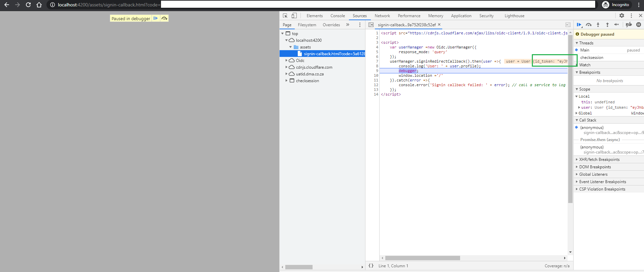
Task: Open the Security tab
Action: coord(486,16)
